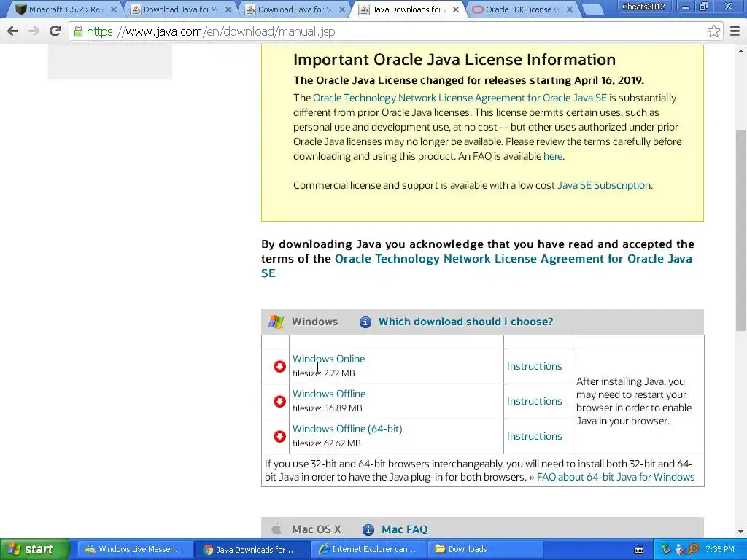Screen dimensions: 747x560
Task: Close the Oracle JDK License tab
Action: [569, 9]
